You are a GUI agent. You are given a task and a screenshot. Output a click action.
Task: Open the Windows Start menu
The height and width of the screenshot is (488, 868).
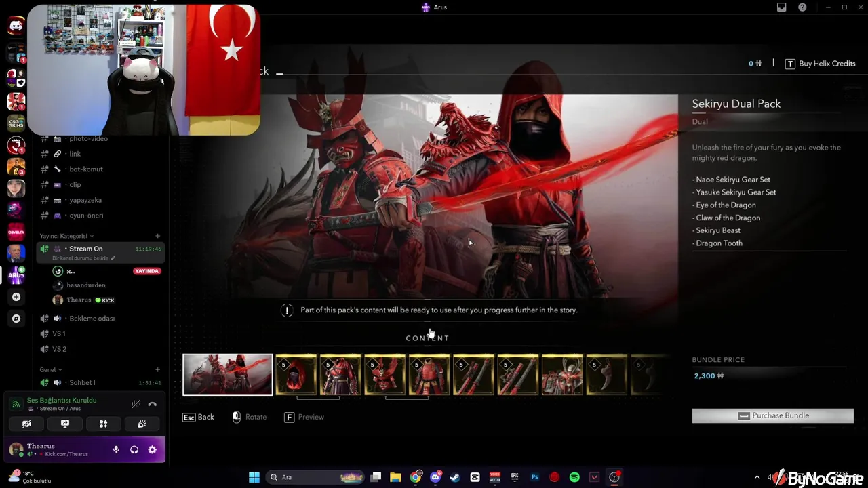coord(254,477)
